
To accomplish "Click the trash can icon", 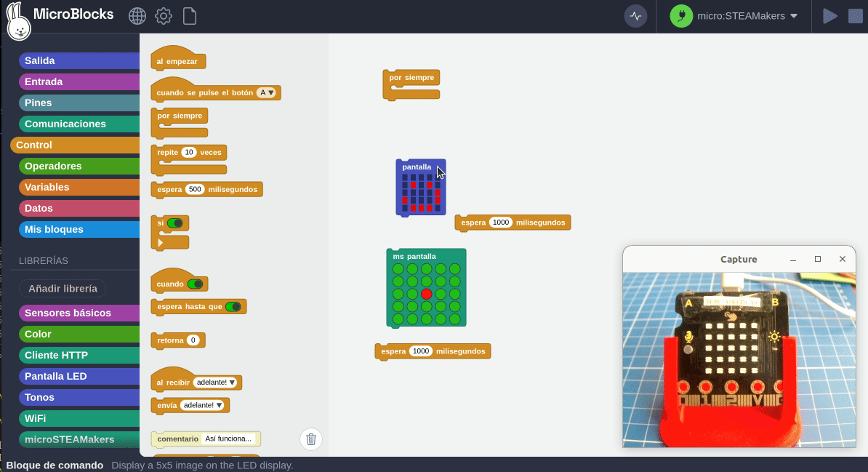I will [x=310, y=439].
